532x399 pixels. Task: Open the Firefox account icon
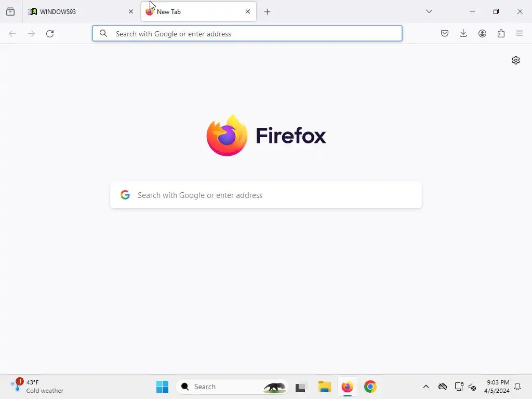tap(482, 33)
